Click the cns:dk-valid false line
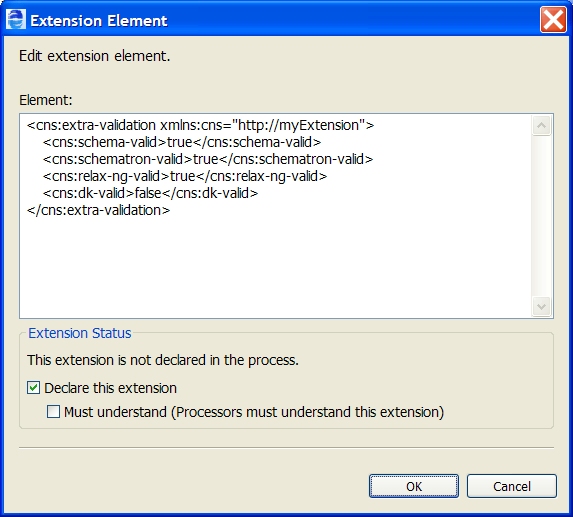 [151, 193]
